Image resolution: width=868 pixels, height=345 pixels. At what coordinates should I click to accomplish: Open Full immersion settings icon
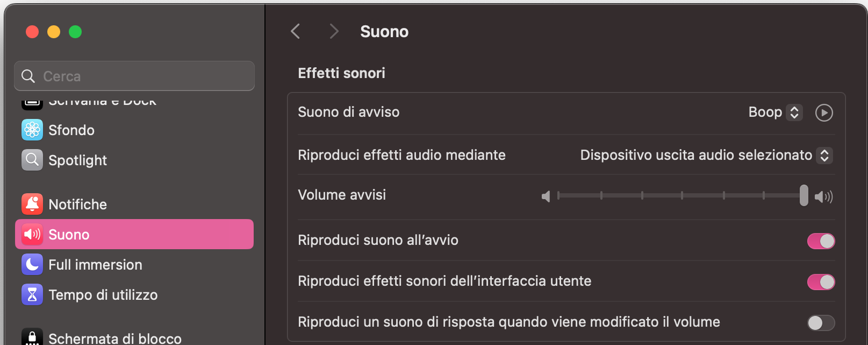pyautogui.click(x=32, y=264)
